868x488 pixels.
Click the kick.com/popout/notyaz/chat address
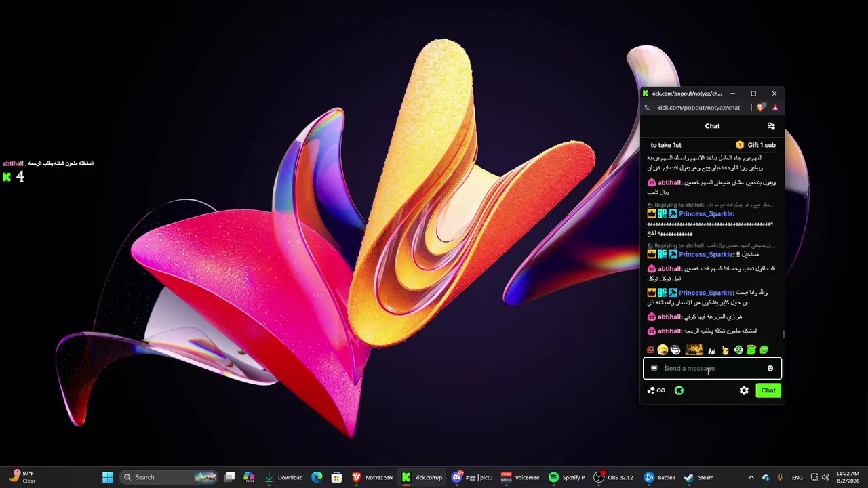tap(698, 108)
